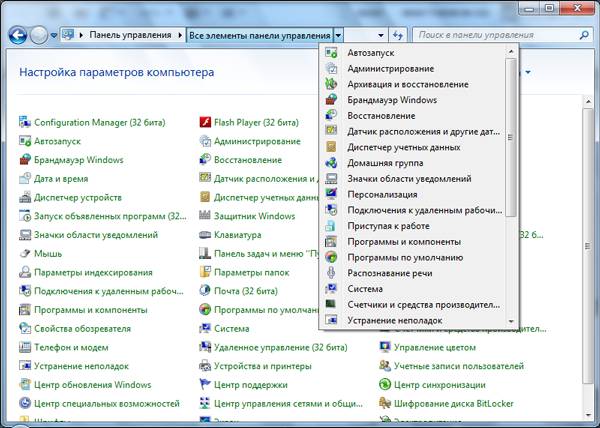Click Счетчики и средства производител... icon
The width and height of the screenshot is (600, 428).
(331, 304)
